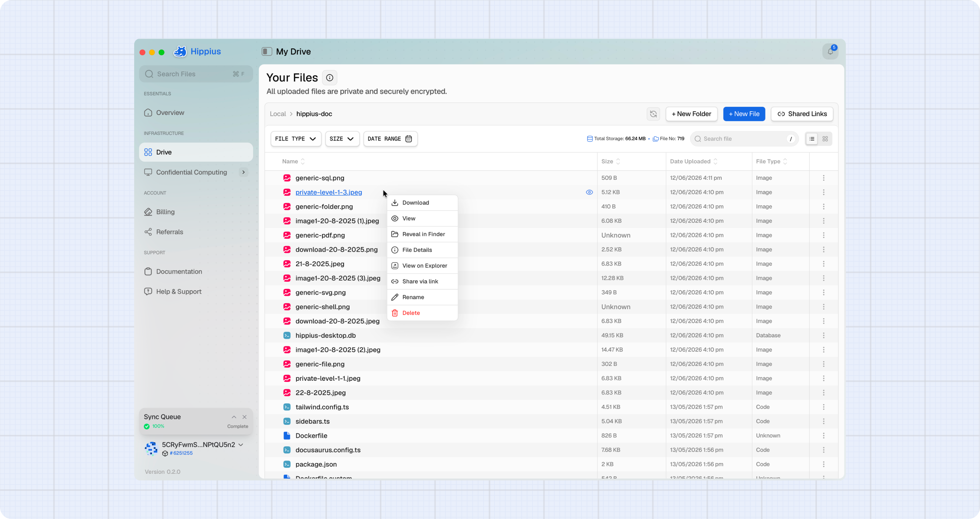Open row options for generic-sql.png

(824, 178)
